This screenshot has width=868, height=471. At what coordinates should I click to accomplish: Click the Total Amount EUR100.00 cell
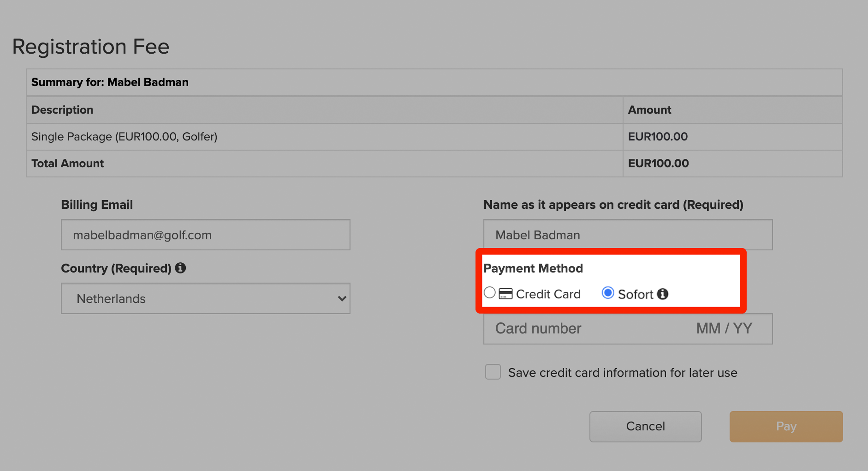[x=733, y=163]
